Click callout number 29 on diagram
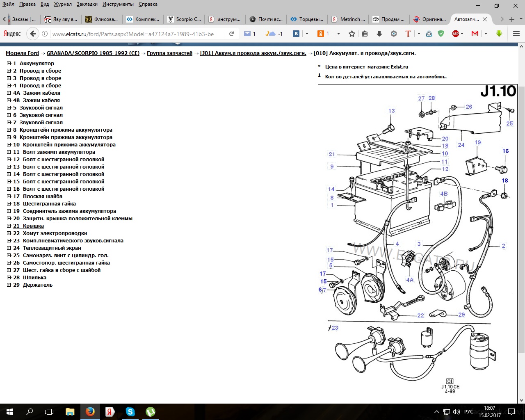This screenshot has width=525, height=420. point(461,315)
